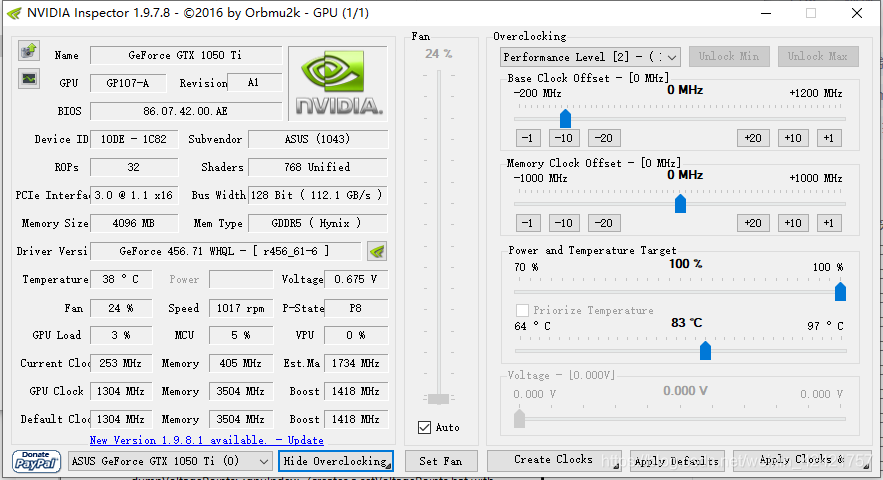Click the Voltage value 0.675 V
The height and width of the screenshot is (480, 883).
(356, 279)
